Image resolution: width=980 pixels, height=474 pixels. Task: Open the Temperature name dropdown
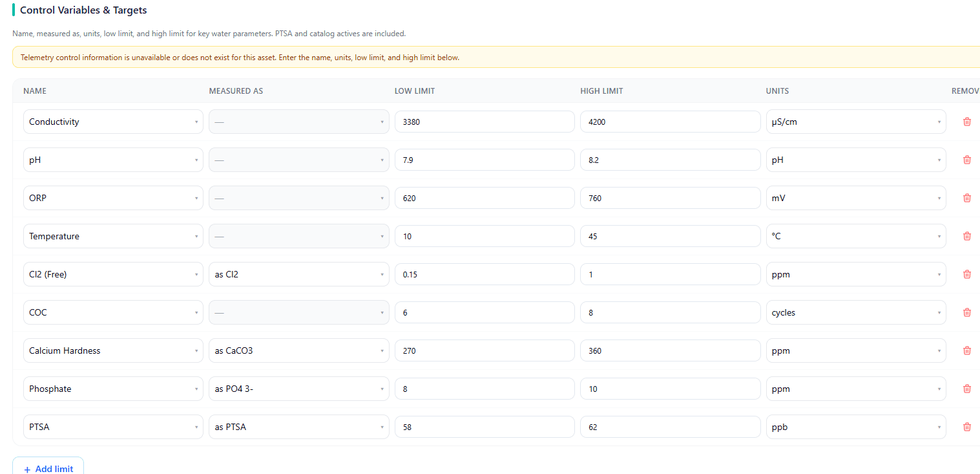tap(113, 236)
